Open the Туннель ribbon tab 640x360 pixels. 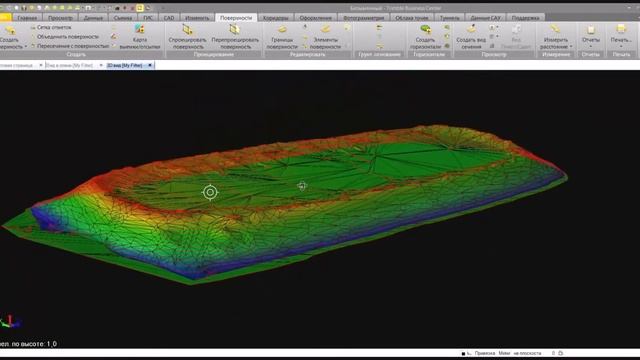click(449, 18)
